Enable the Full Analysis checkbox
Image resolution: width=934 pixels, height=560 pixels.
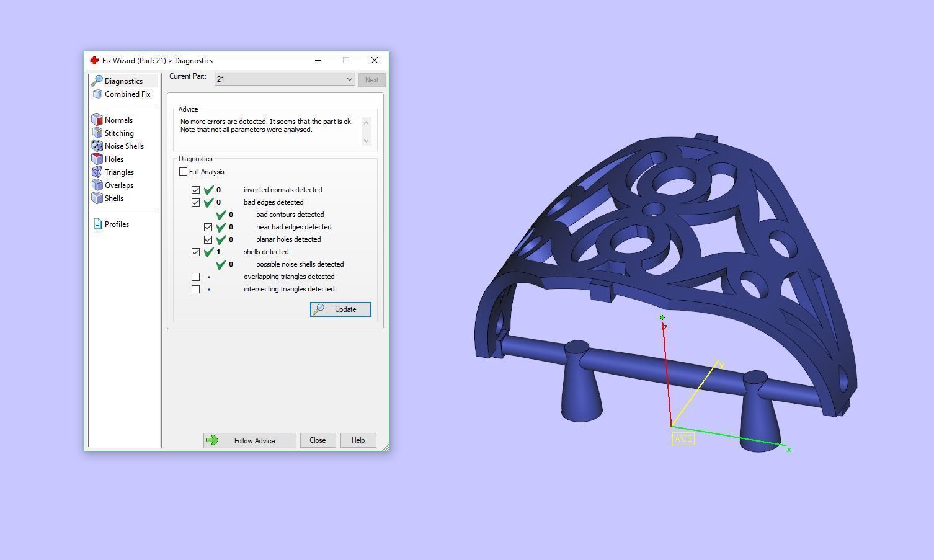184,172
